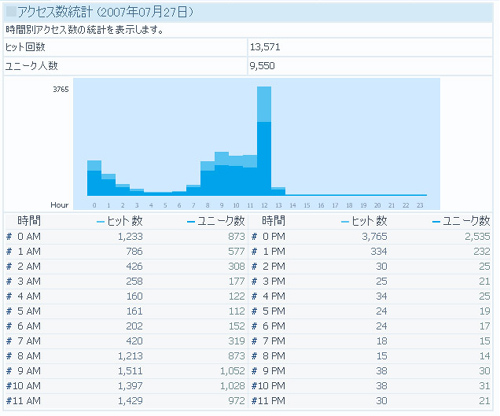Click the 3765 maximum value axis label
500x416 pixels.
pos(61,89)
